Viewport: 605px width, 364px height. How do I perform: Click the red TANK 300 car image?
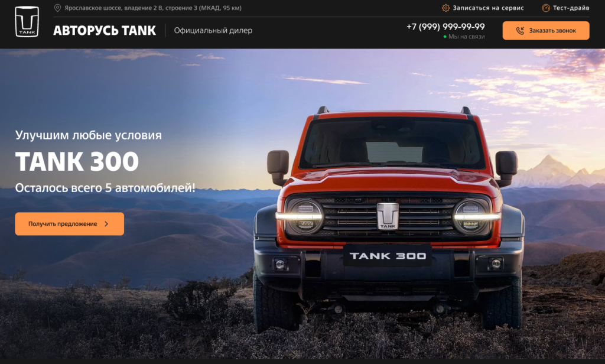tap(389, 218)
